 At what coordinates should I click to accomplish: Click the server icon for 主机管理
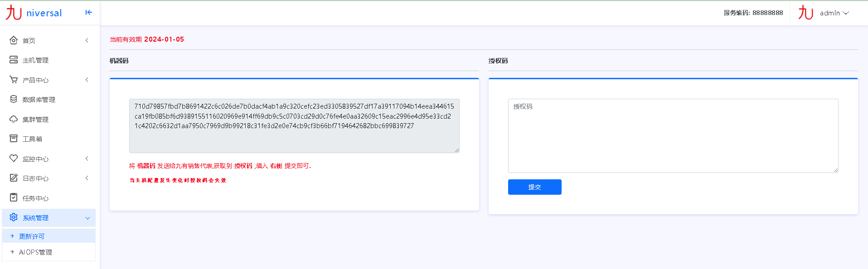point(14,60)
